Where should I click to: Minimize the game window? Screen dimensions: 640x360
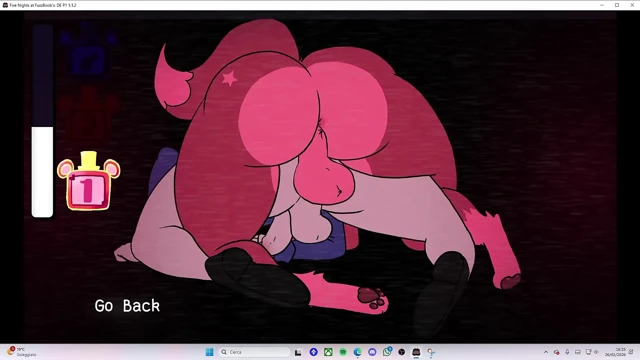tap(602, 5)
